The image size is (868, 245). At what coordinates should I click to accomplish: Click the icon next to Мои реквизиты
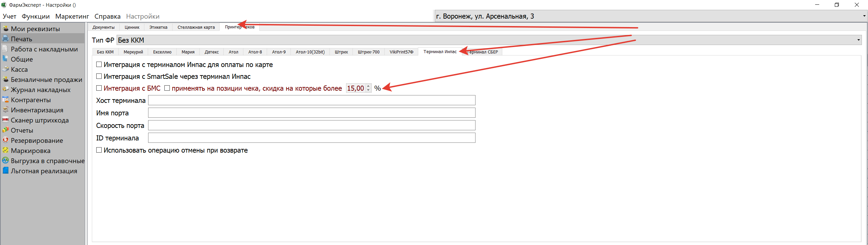[x=5, y=28]
